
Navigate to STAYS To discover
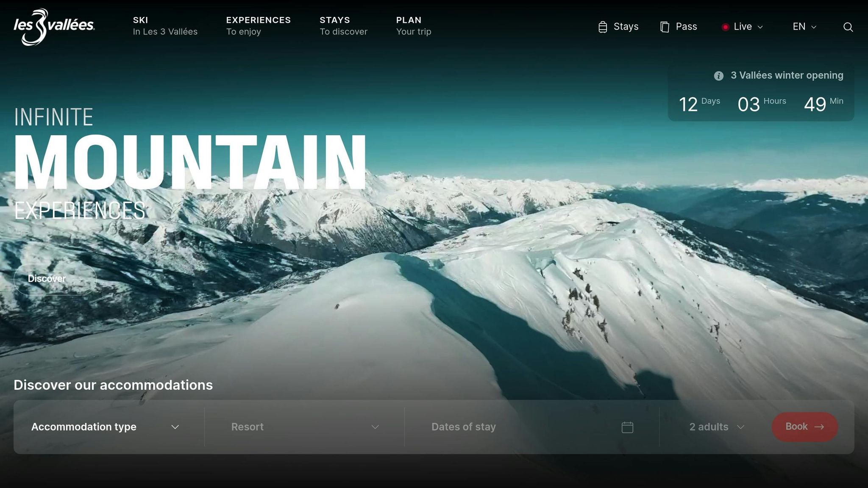pos(343,25)
